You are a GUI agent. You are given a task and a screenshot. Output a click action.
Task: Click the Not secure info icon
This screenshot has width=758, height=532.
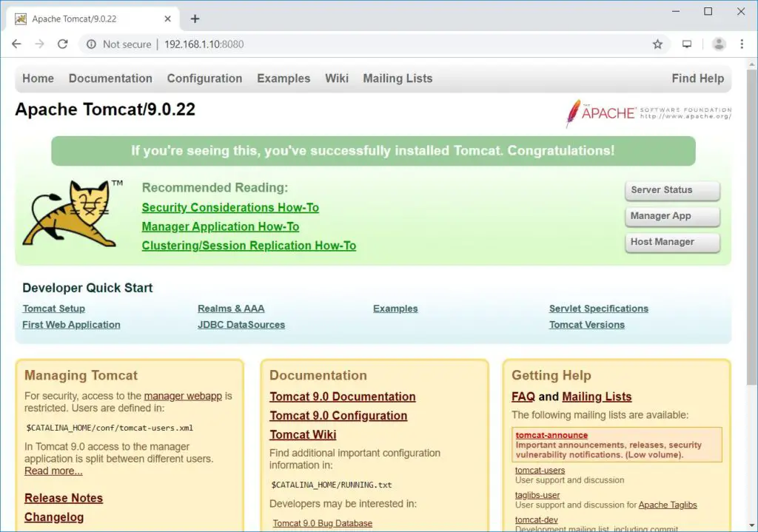coord(91,44)
